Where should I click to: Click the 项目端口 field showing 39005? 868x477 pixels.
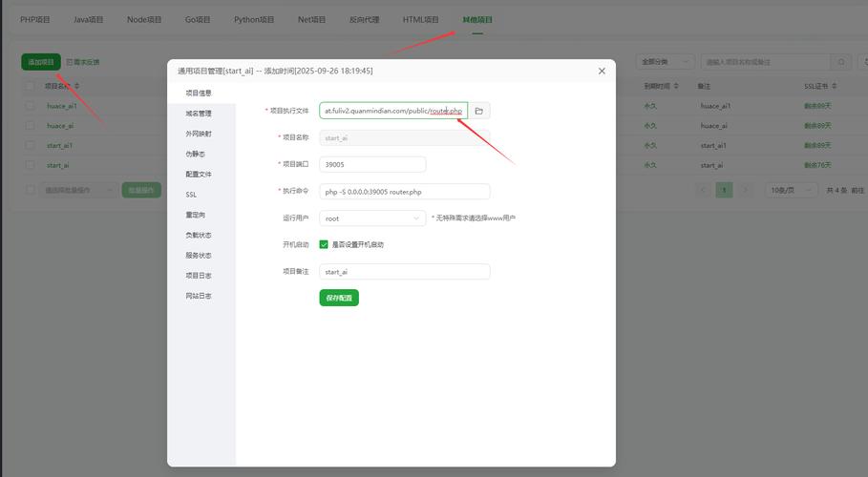[x=372, y=164]
